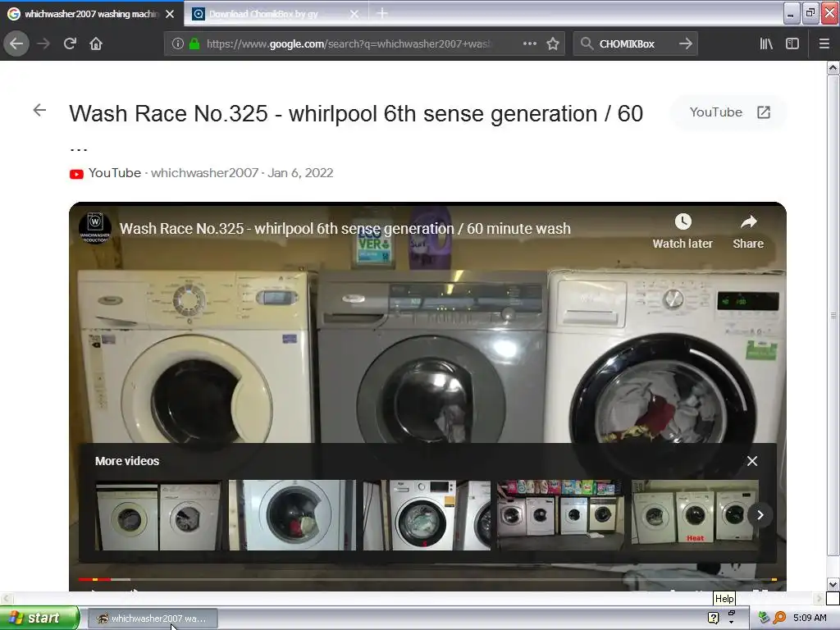840x630 pixels.
Task: Click whichwasher2007 channel name text
Action: (204, 173)
